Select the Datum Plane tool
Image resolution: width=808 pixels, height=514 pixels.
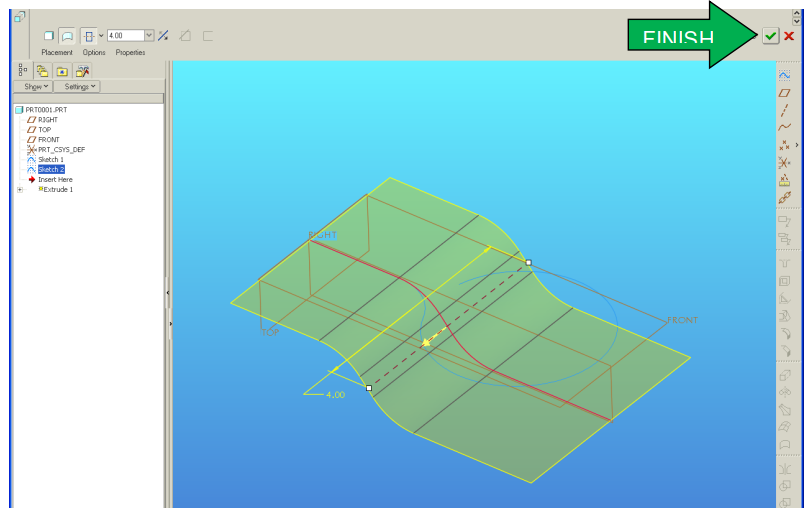785,92
